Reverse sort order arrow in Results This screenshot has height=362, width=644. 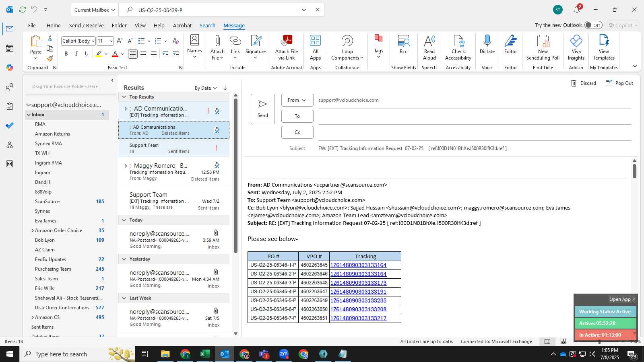(x=225, y=88)
